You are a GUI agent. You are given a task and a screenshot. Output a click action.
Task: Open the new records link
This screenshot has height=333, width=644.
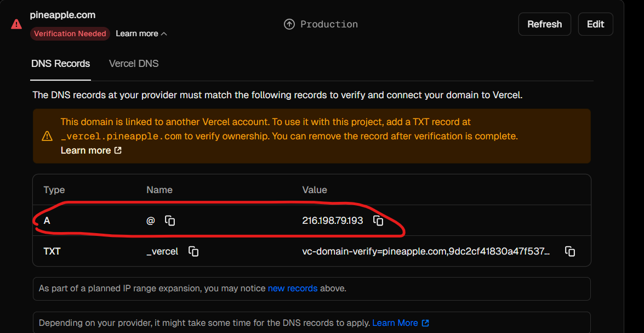coord(293,289)
